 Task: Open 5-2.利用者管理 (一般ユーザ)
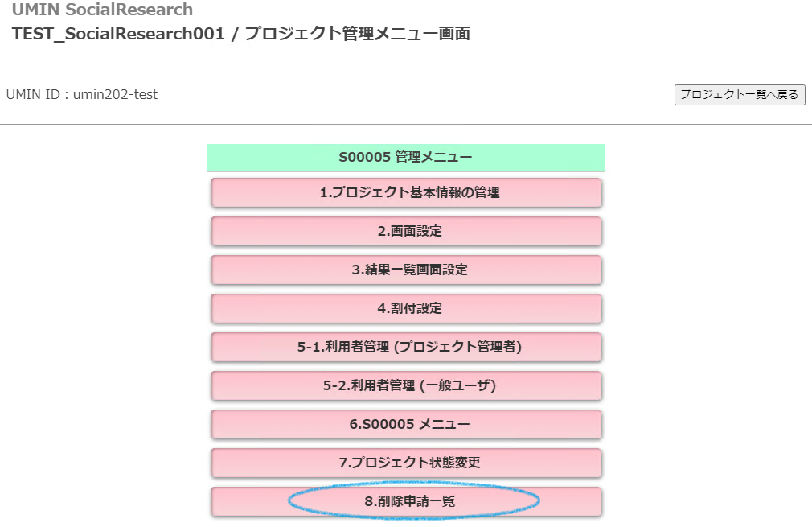406,386
